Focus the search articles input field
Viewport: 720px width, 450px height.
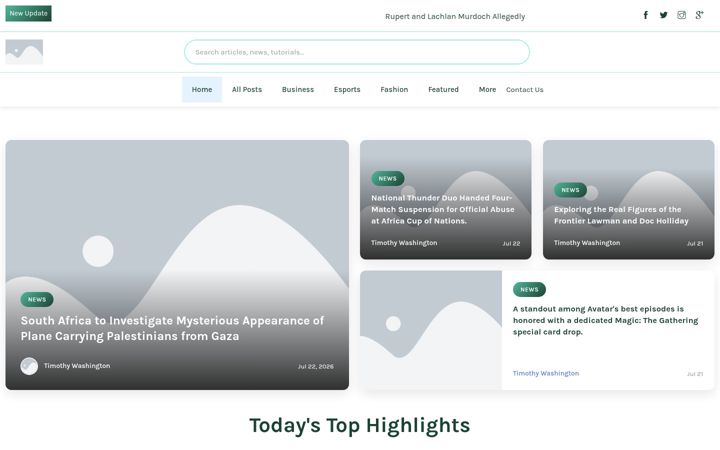coord(357,52)
